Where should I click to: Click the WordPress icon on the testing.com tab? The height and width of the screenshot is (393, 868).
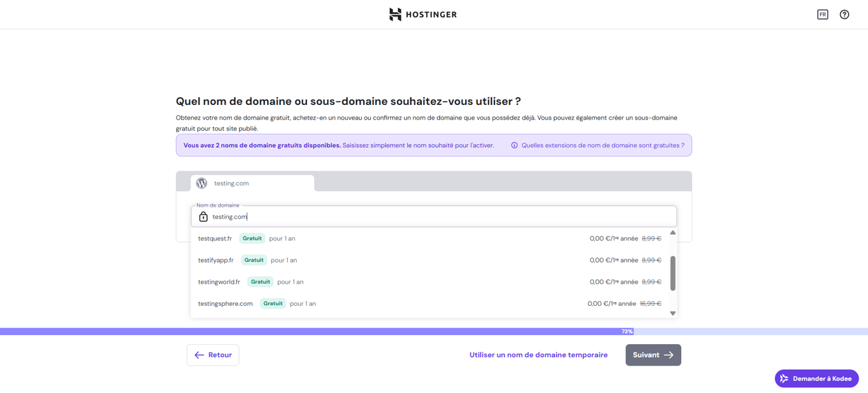pos(201,183)
